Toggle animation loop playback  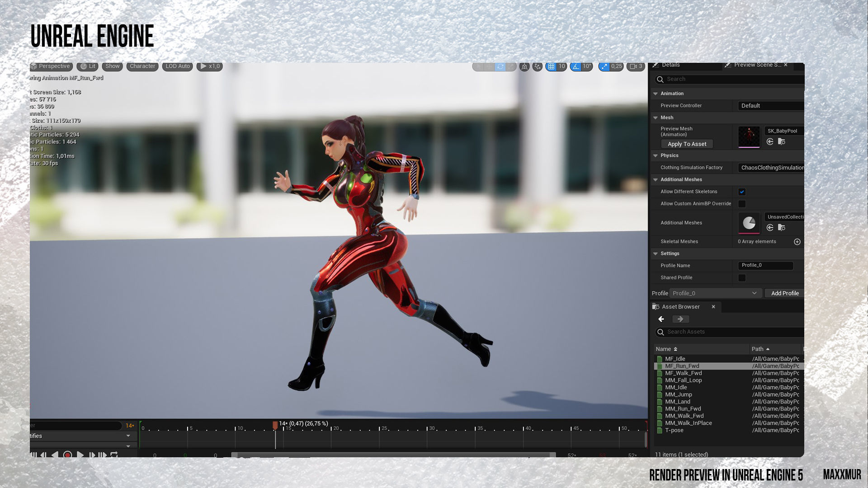[x=114, y=455]
